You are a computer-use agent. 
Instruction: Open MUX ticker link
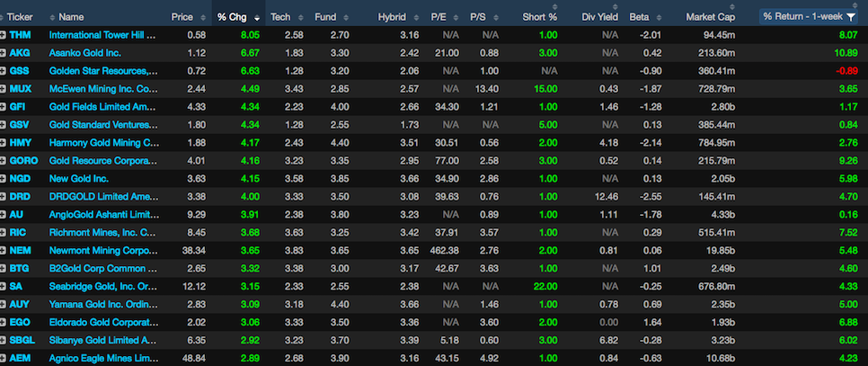tap(21, 89)
